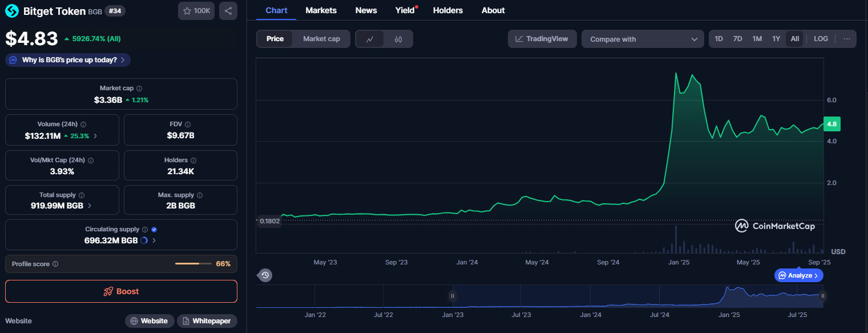Open the Yield tab
The height and width of the screenshot is (333, 868).
coord(406,10)
